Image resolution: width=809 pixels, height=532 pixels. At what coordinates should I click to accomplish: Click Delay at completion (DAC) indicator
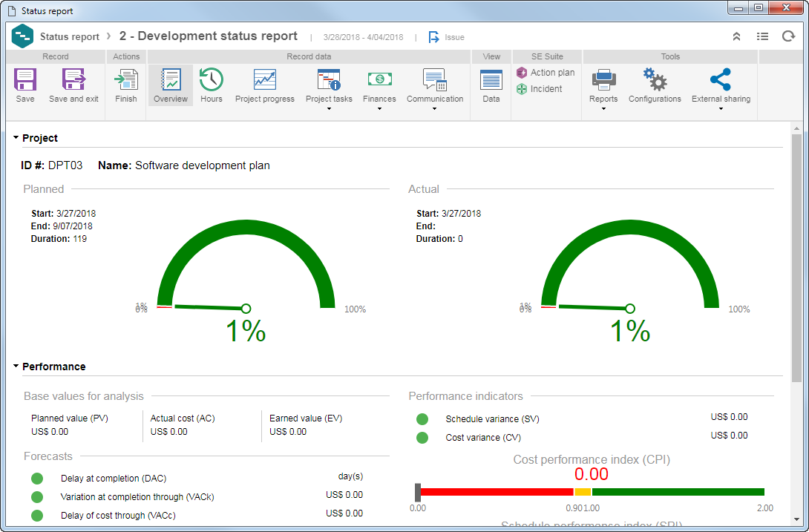(x=37, y=479)
